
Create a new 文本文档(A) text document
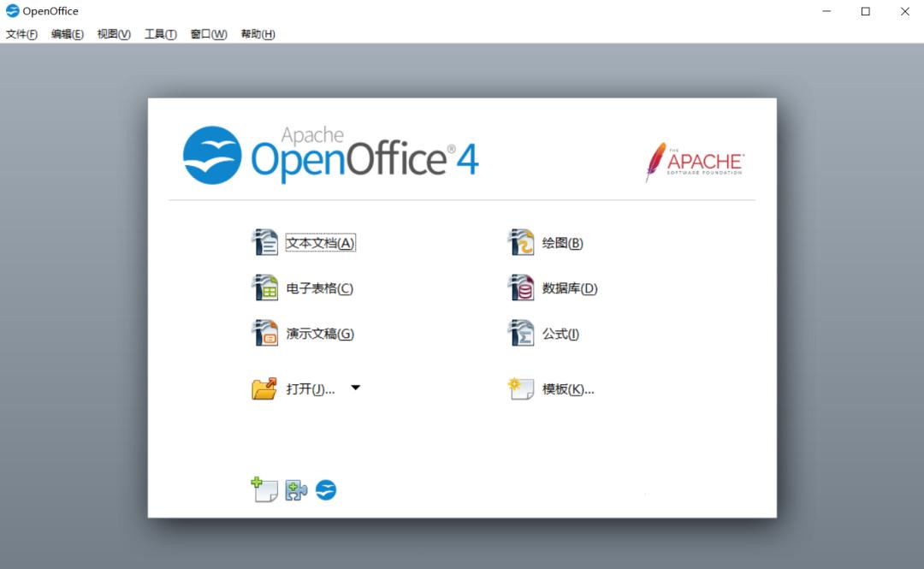(320, 243)
